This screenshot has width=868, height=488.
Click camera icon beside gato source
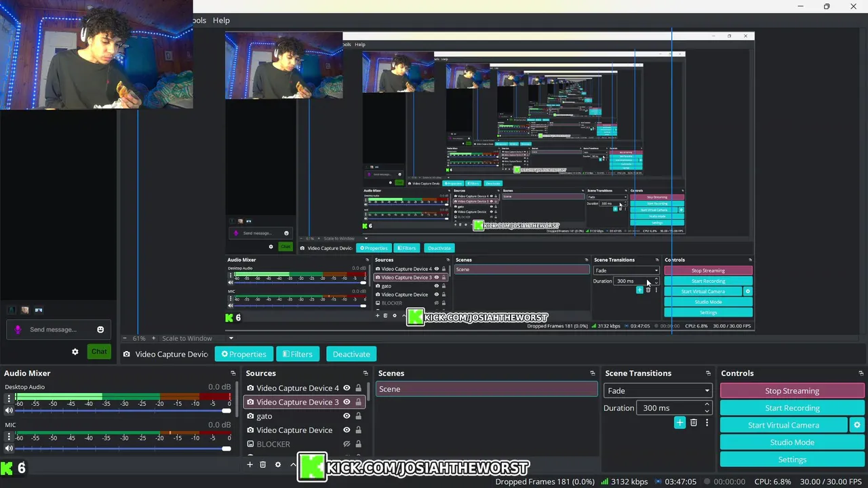click(x=250, y=416)
